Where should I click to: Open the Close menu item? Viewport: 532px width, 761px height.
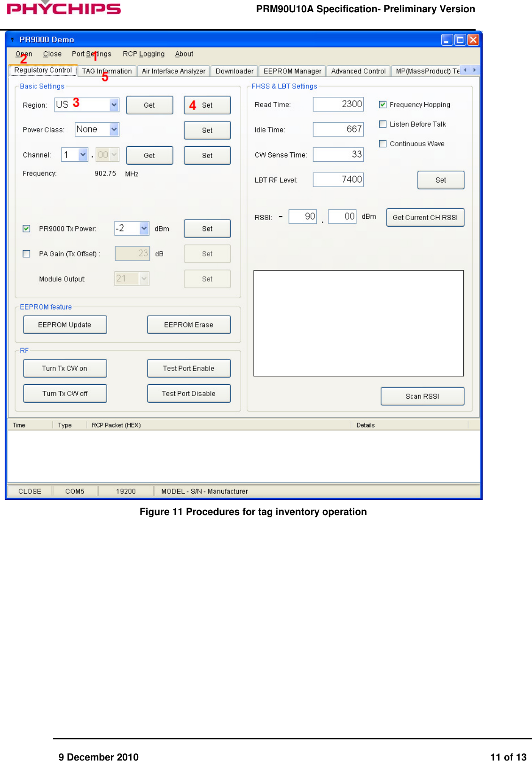tap(52, 54)
